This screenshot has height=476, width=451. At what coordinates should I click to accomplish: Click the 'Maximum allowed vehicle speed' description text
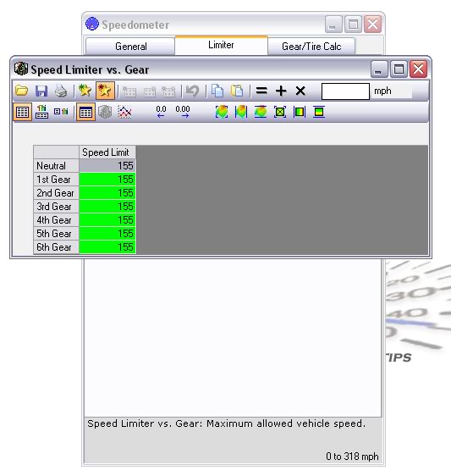[286, 423]
